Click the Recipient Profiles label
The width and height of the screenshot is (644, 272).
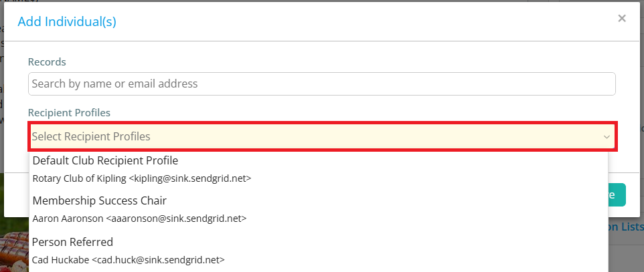(x=69, y=112)
